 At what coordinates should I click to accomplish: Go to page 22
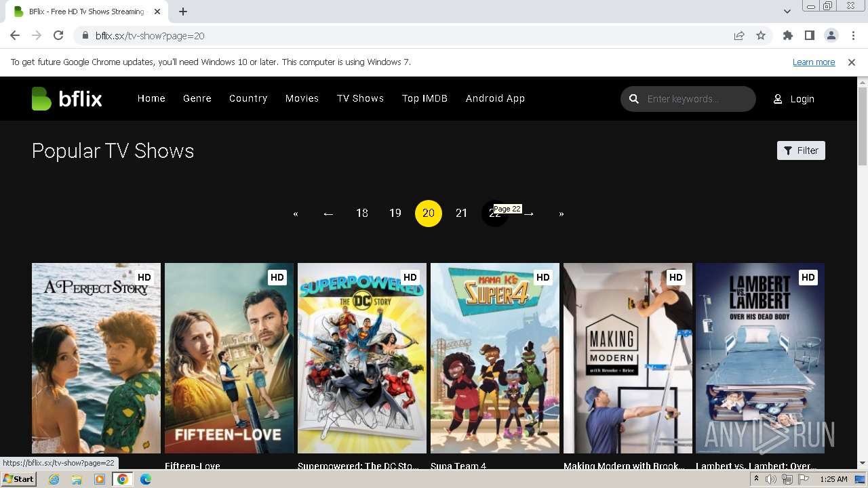(495, 213)
